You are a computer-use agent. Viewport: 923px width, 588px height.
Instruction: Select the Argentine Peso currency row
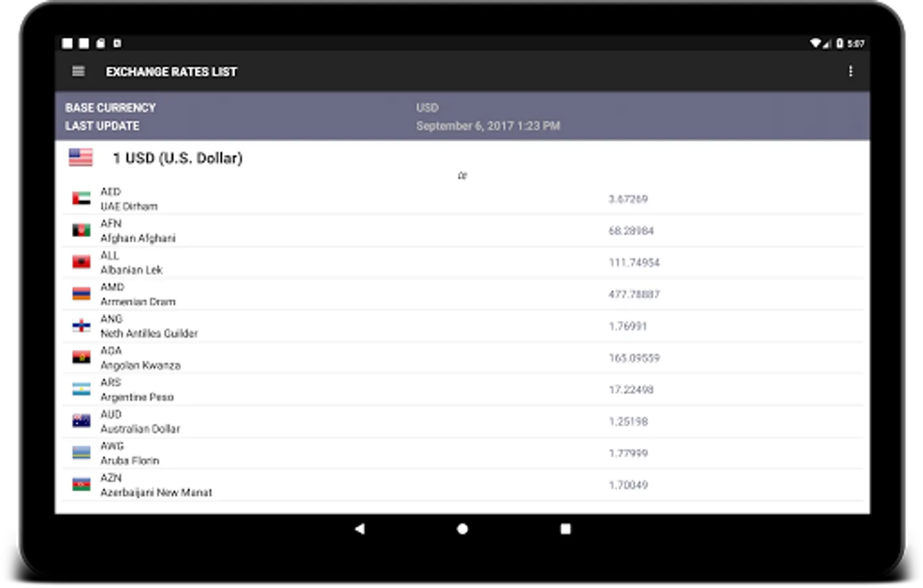click(x=462, y=389)
